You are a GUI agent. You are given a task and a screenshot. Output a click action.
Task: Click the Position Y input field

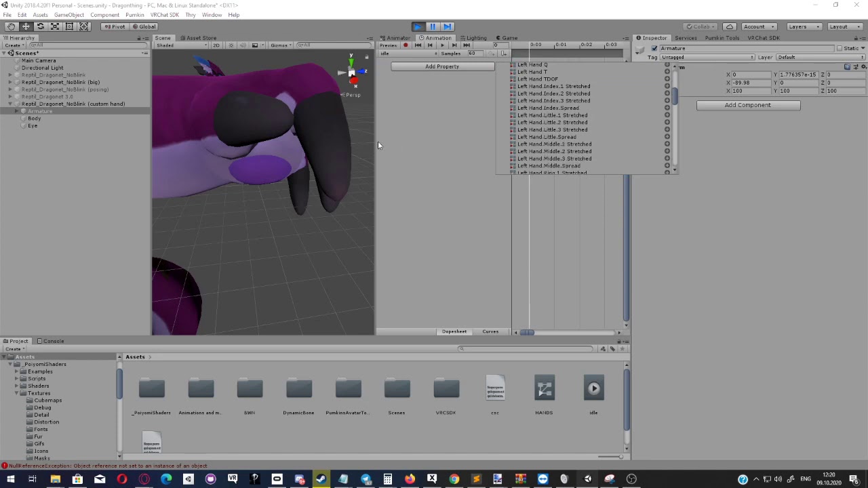[797, 75]
